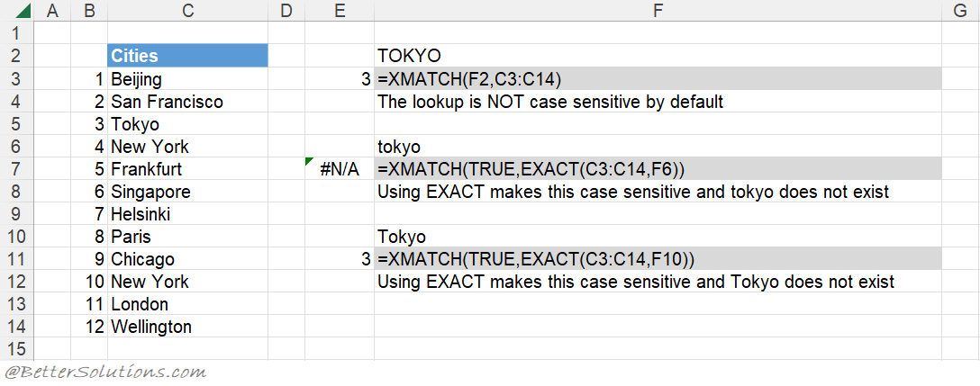Select the EXACT(C3:C14,F10) formula cell
980x386 pixels.
658,259
